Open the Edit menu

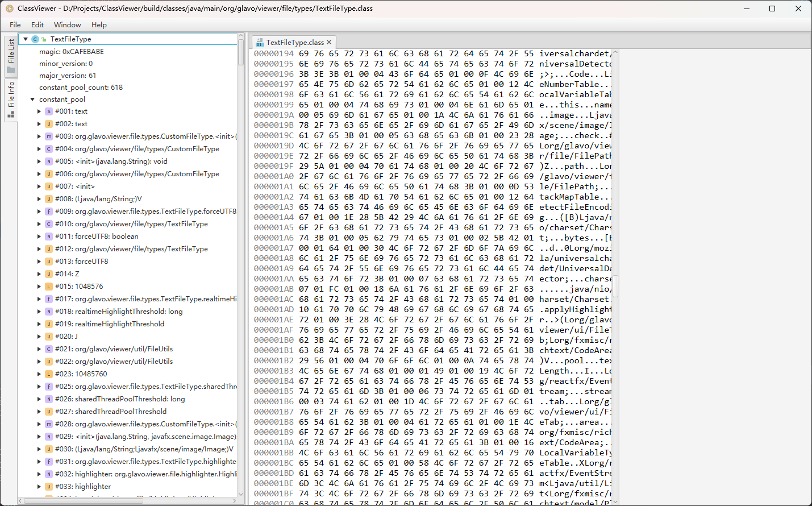coord(38,24)
